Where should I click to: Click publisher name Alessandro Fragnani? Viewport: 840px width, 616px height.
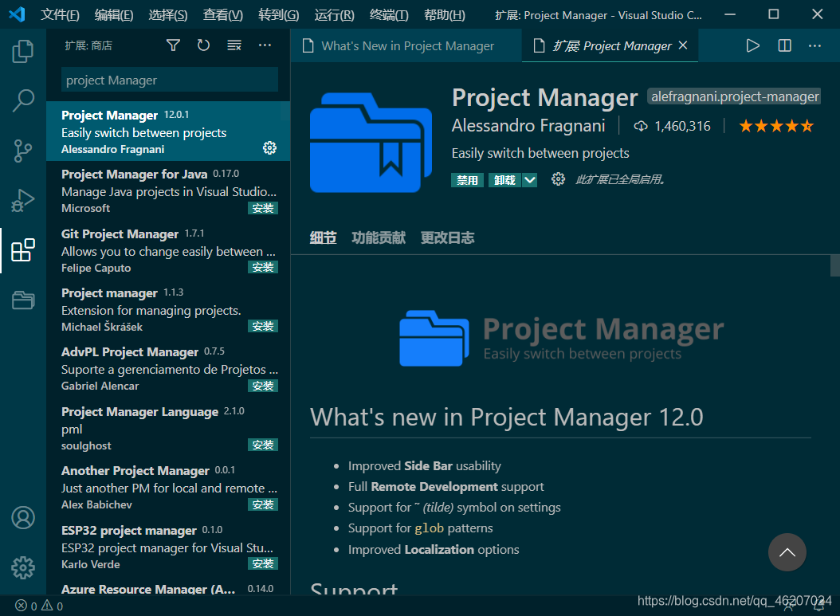click(x=528, y=125)
